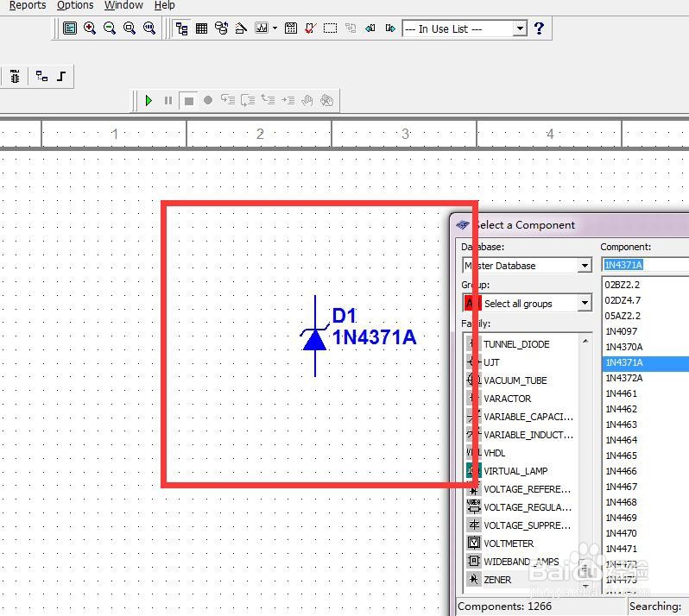Select the Place Bus tool
The image size is (689, 616).
pos(61,77)
